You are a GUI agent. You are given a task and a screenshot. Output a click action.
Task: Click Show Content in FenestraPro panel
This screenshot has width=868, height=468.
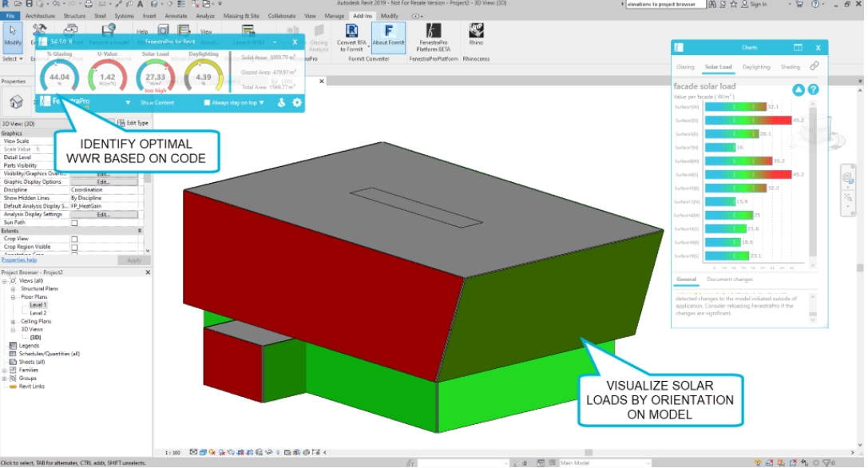(157, 102)
